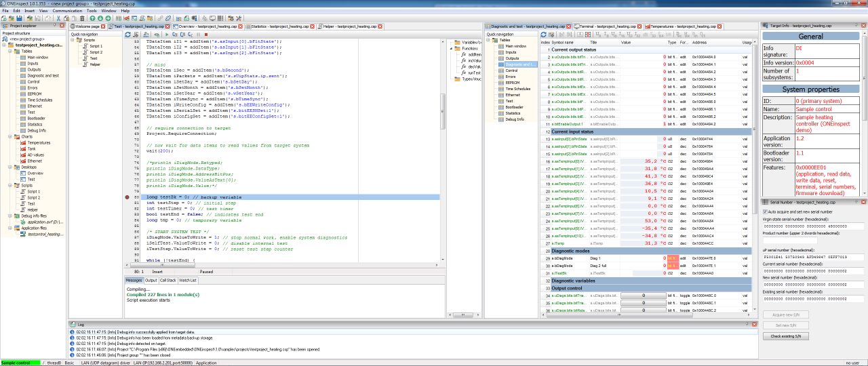Select Script 2 in script Quick navigation
Image resolution: width=868 pixels, height=366 pixels.
96,52
